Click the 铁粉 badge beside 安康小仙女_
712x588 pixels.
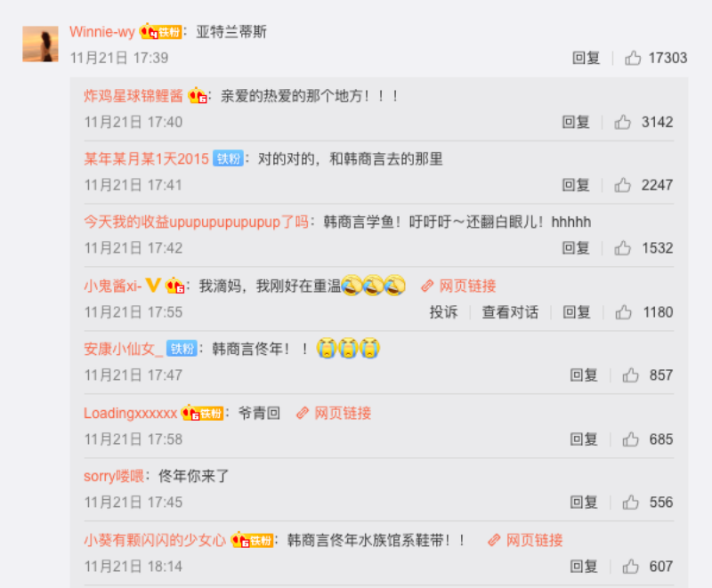[x=182, y=349]
